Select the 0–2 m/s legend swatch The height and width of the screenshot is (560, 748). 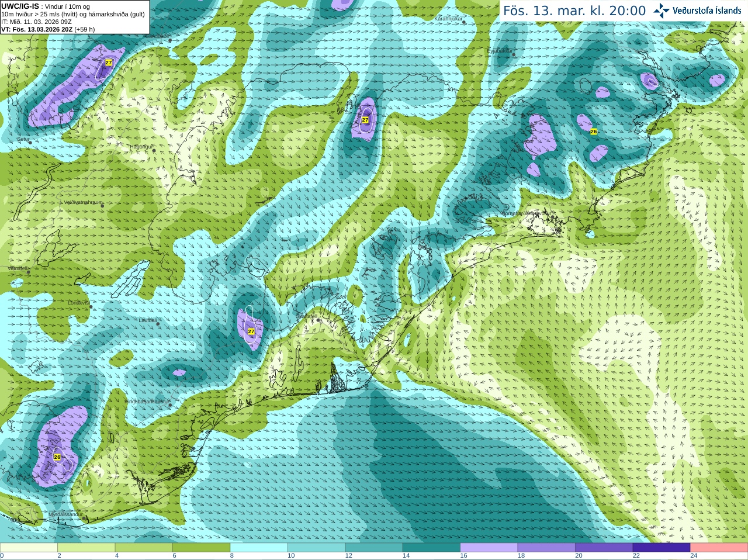coord(29,548)
